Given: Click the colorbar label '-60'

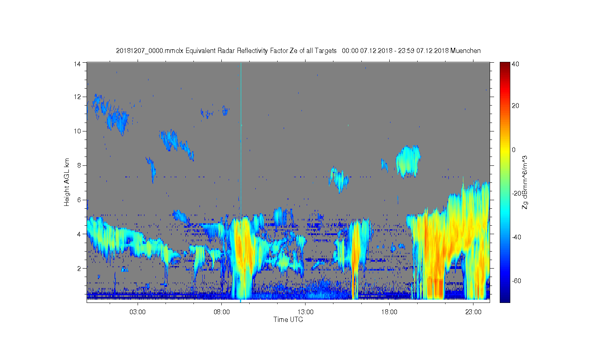Looking at the screenshot, I should click(516, 281).
